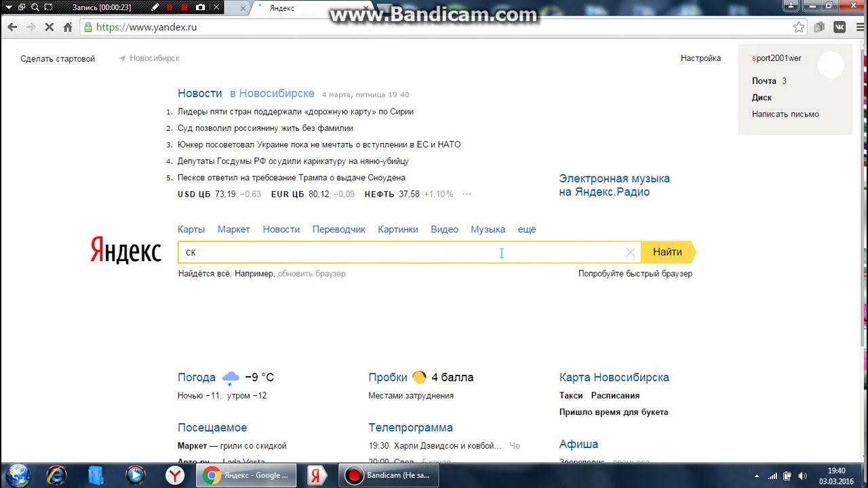
Task: Open news Депутаты Госдумы РФ осудили карикатуру
Action: [293, 161]
